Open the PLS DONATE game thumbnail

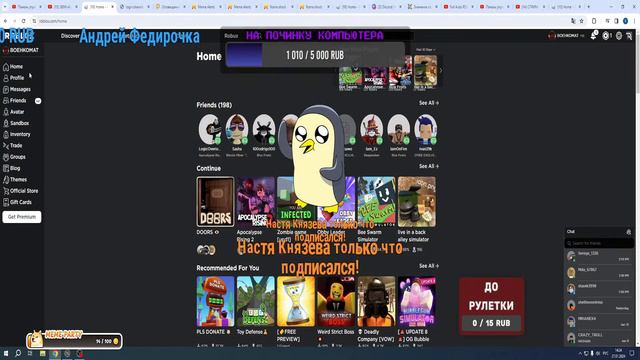[215, 301]
